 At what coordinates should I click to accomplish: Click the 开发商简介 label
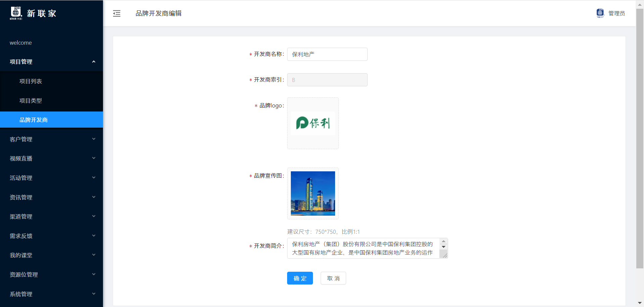click(269, 246)
